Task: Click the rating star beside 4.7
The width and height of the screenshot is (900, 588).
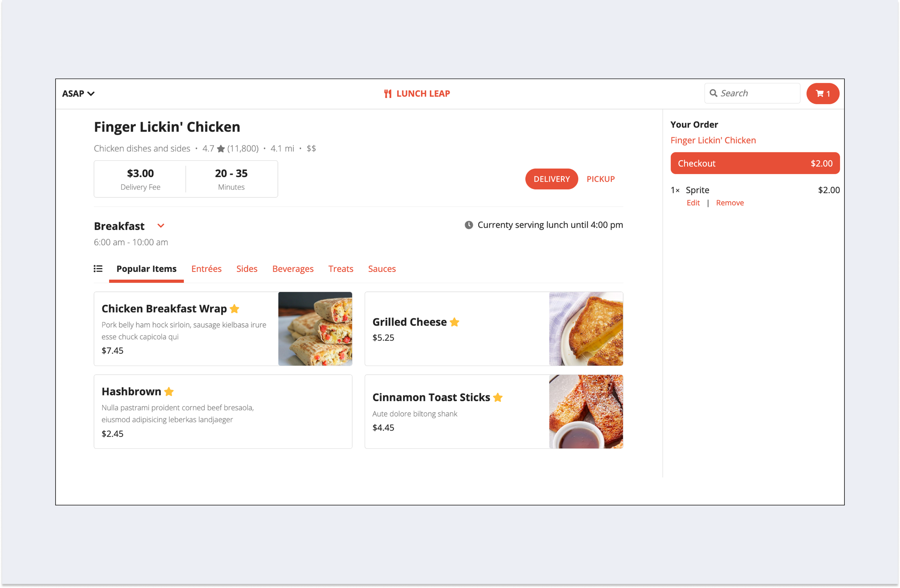Action: [x=221, y=149]
